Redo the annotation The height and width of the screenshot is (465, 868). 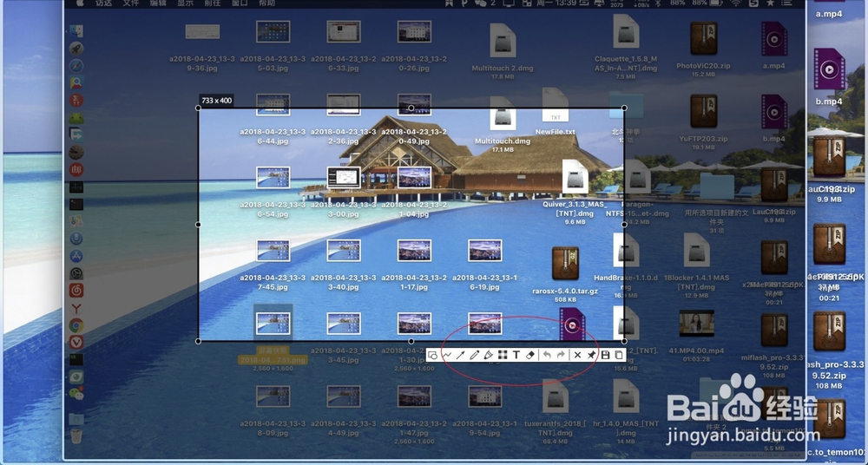(561, 356)
